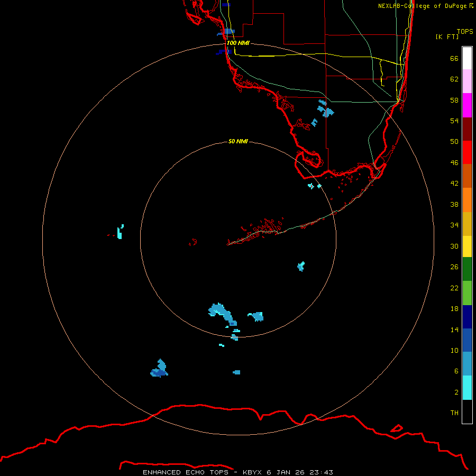Click the legend value "14"
The image size is (476, 476).
coord(454,329)
